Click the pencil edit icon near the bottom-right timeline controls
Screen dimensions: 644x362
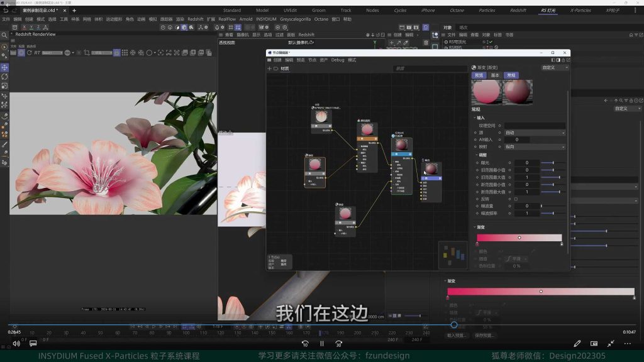tap(577, 343)
